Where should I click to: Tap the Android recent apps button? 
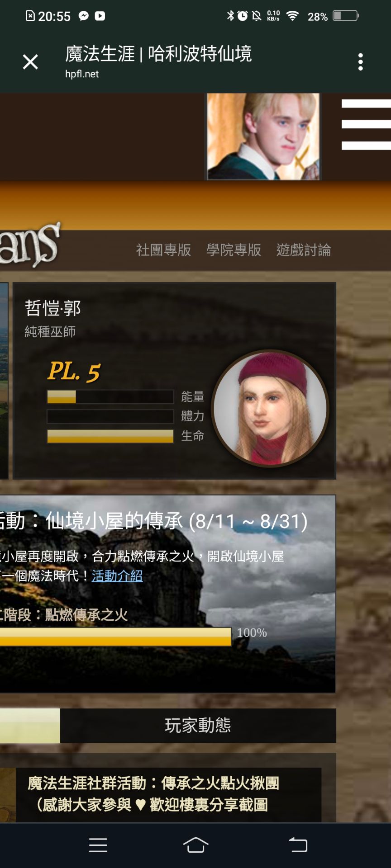pos(98,845)
